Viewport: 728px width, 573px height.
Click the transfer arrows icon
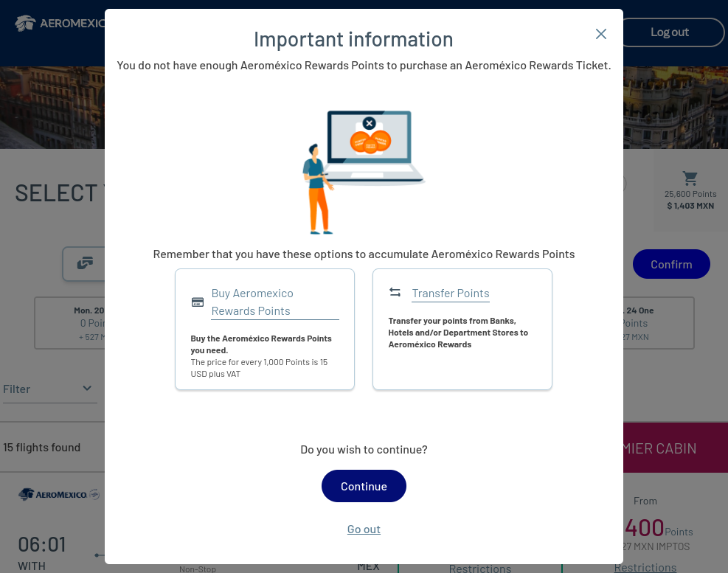[395, 292]
